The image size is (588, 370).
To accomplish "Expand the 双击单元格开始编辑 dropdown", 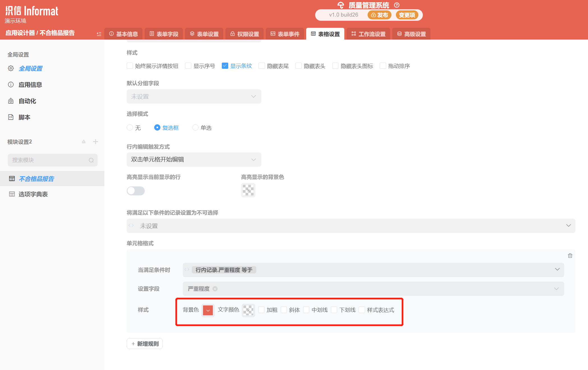I will (x=194, y=159).
